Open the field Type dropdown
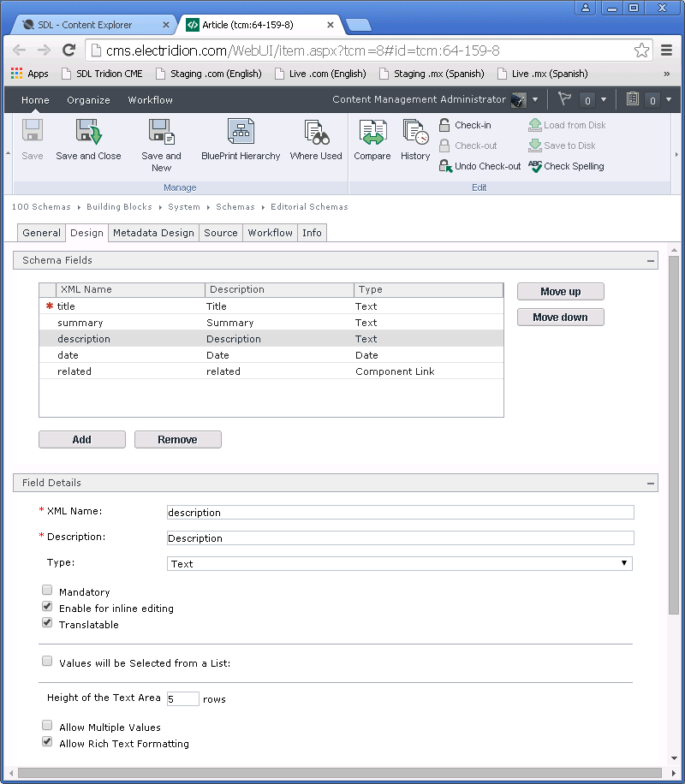The height and width of the screenshot is (784, 685). [x=399, y=563]
